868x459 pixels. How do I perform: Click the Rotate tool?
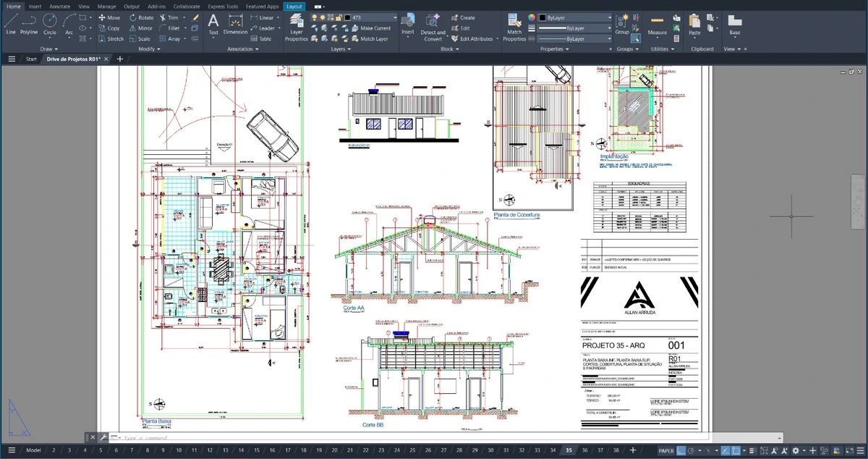coord(141,17)
